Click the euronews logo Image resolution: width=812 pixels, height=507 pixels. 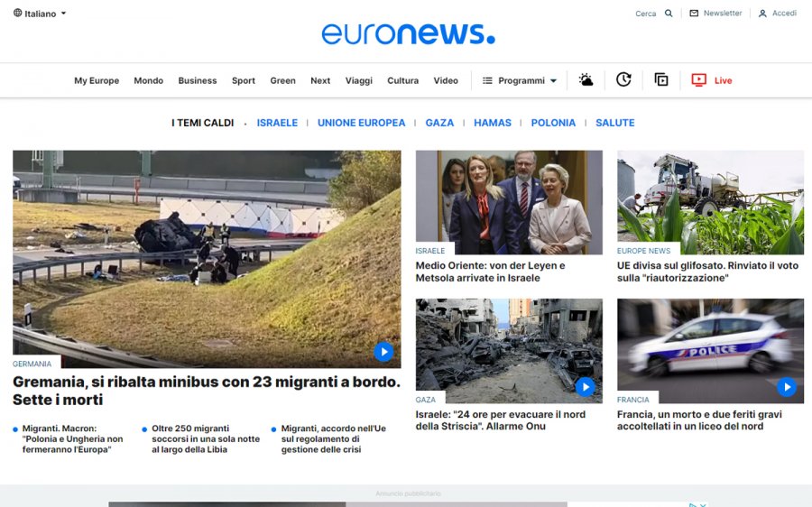point(408,33)
